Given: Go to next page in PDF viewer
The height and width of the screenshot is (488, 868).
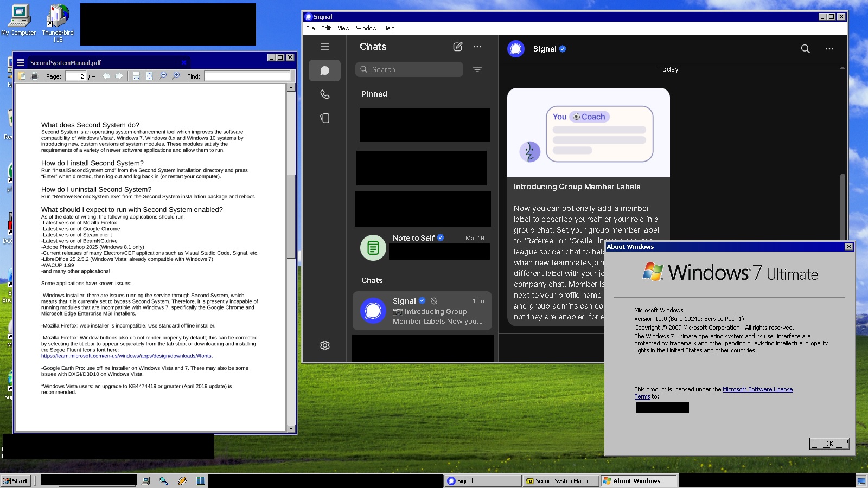Looking at the screenshot, I should (x=119, y=76).
